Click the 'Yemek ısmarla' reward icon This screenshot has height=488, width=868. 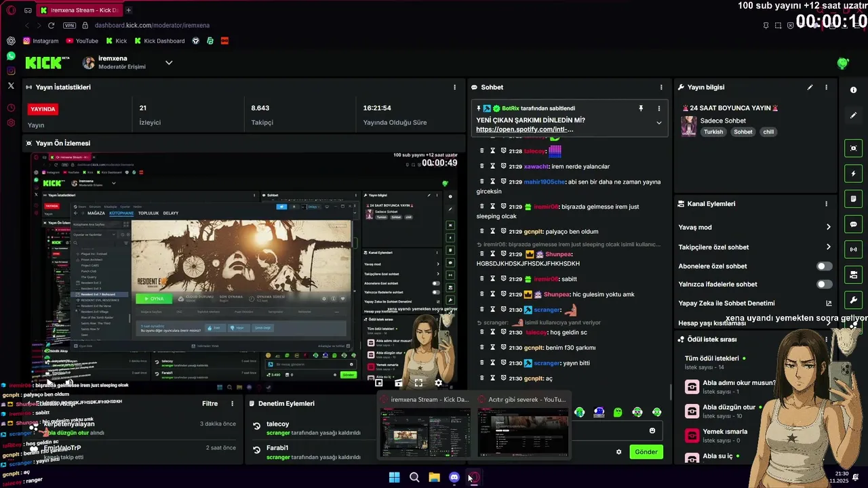tap(692, 435)
